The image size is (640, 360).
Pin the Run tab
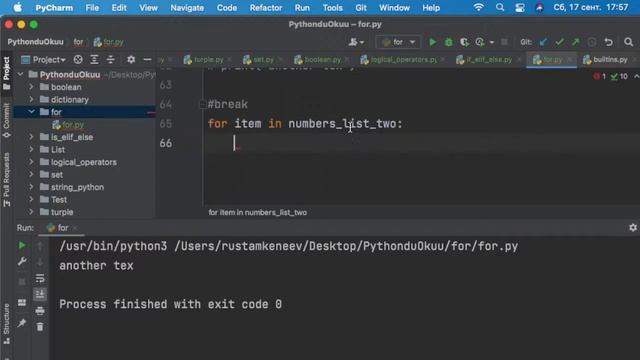click(22, 323)
